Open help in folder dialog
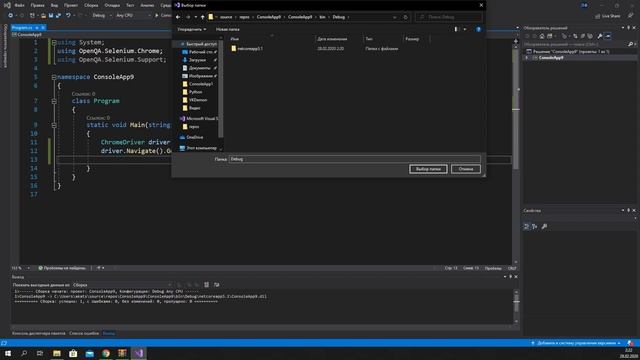Viewport: 640px width, 360px height. coord(478,29)
